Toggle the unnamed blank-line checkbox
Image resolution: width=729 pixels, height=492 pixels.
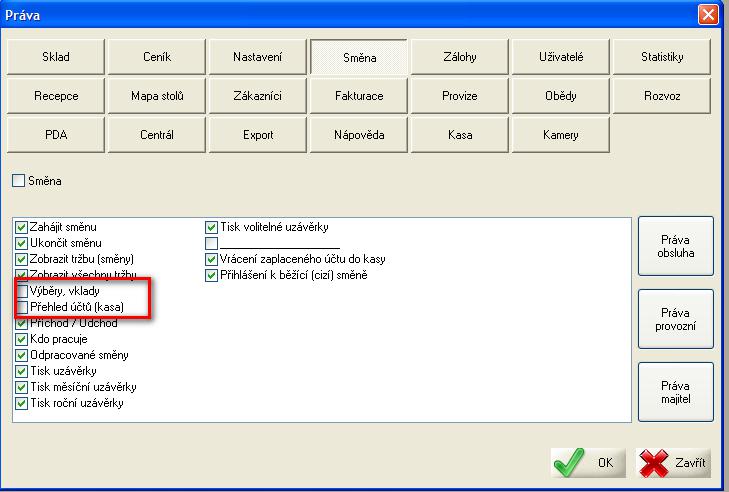[x=212, y=243]
